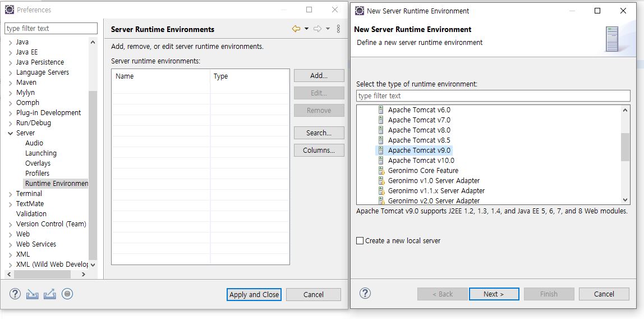Viewport: 644px width, 319px height.
Task: Click the Eclipse icon in New Server Runtime title bar
Action: (360, 11)
